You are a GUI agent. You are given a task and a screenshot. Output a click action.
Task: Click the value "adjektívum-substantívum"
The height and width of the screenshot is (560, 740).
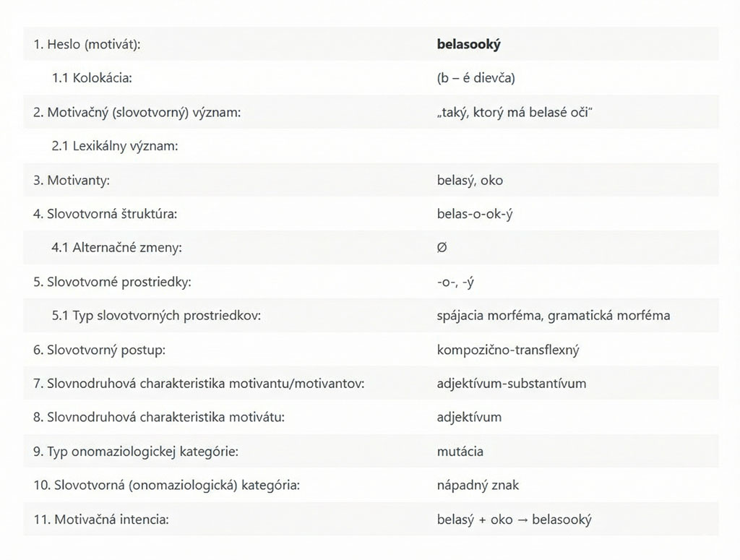point(512,384)
